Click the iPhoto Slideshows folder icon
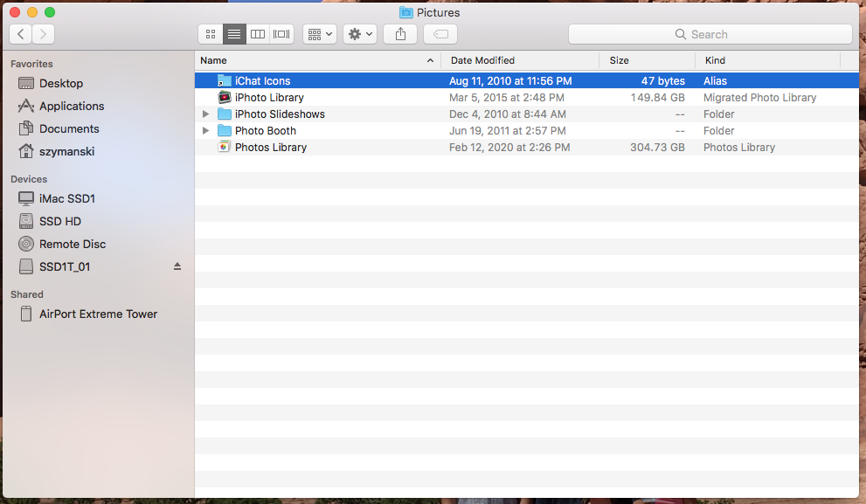The width and height of the screenshot is (866, 504). point(225,114)
